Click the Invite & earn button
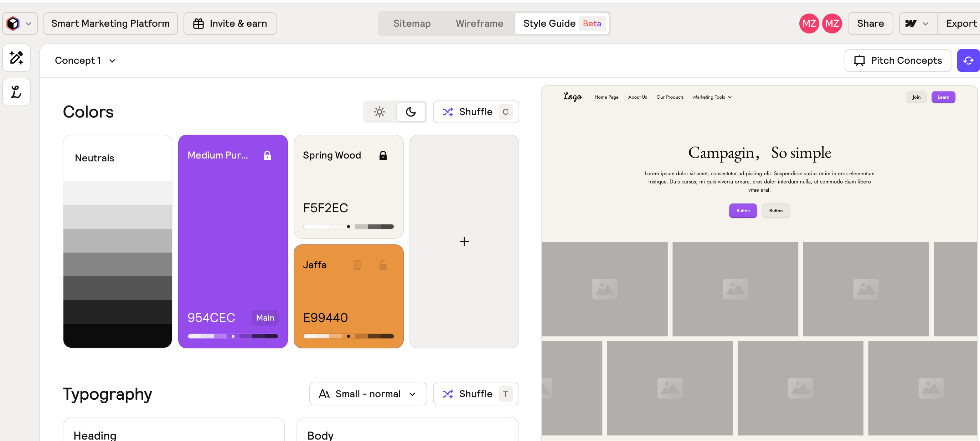 230,24
